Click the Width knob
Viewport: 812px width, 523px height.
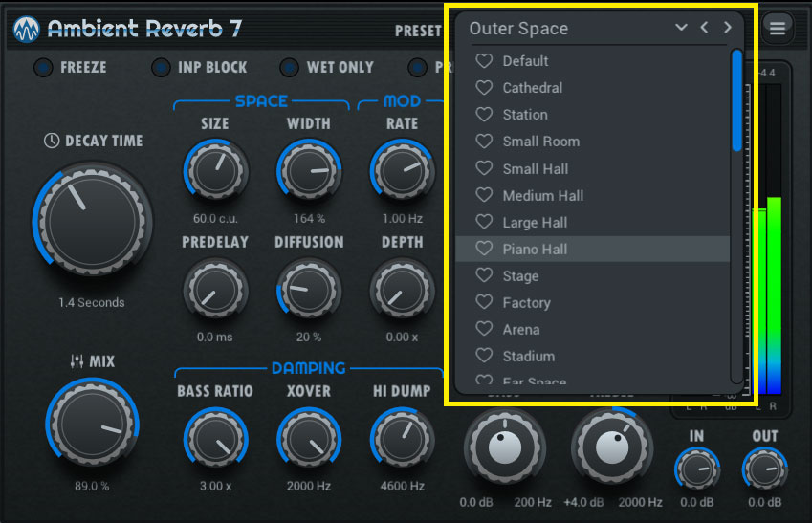pos(309,170)
